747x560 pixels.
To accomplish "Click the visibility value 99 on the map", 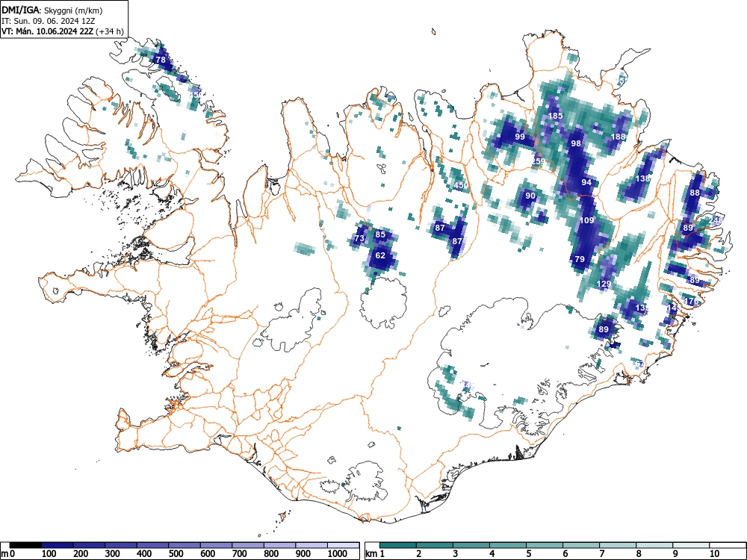I will (520, 137).
